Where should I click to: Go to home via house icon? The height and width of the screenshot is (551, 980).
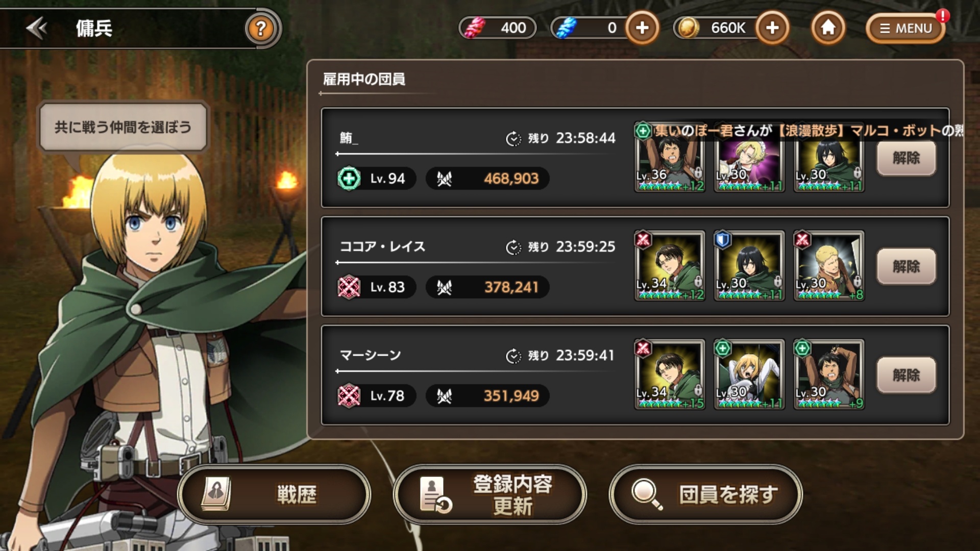point(828,28)
